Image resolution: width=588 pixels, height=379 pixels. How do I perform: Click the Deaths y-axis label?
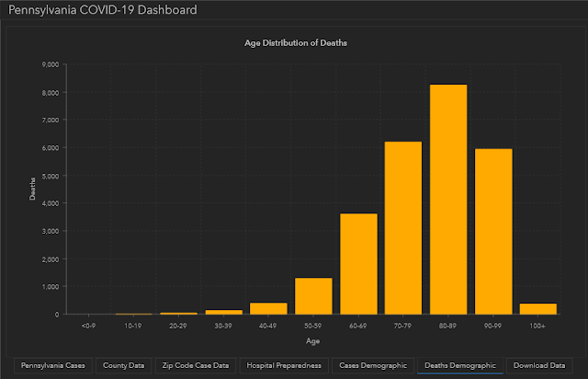pos(32,189)
